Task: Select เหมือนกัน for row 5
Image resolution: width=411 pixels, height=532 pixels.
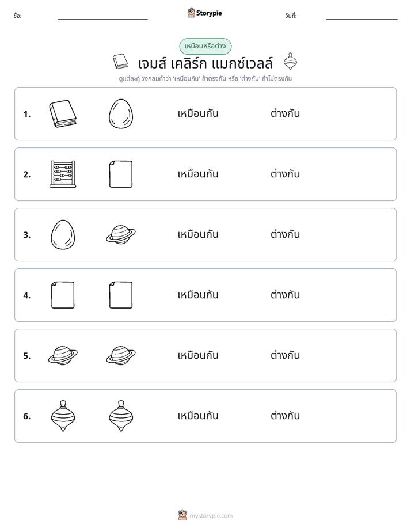Action: (x=198, y=355)
